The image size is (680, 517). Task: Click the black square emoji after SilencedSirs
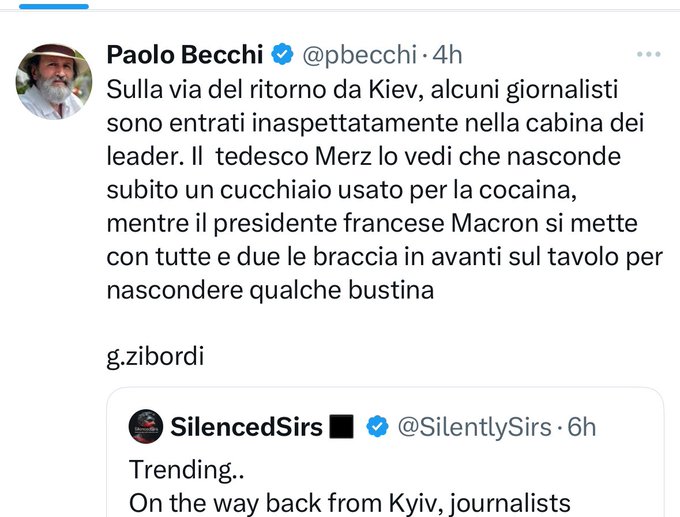pos(341,427)
